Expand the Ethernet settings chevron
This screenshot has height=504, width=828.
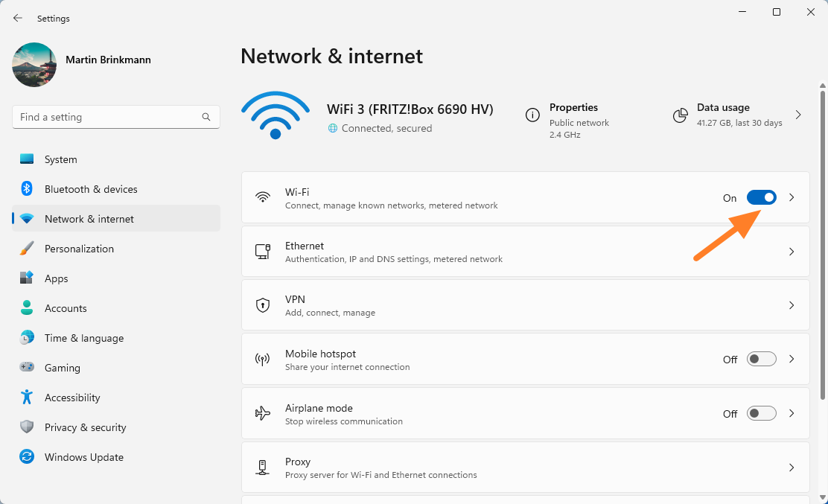[x=792, y=252]
